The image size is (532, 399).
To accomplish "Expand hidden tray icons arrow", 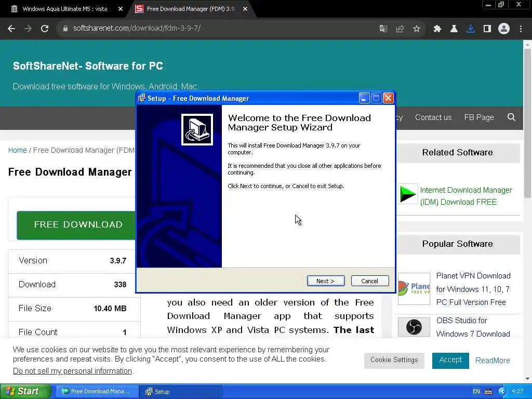I will (x=502, y=392).
